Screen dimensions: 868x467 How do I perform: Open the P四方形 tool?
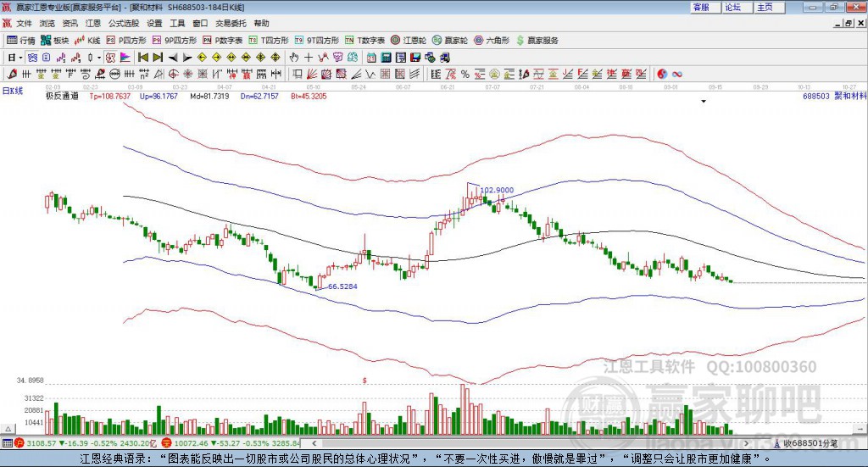tap(126, 41)
